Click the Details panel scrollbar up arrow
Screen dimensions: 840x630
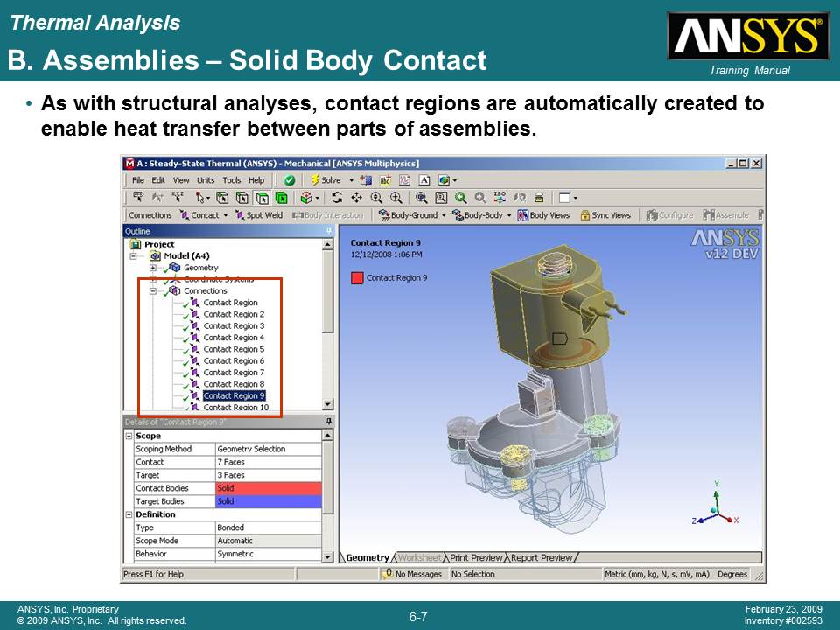coord(328,436)
